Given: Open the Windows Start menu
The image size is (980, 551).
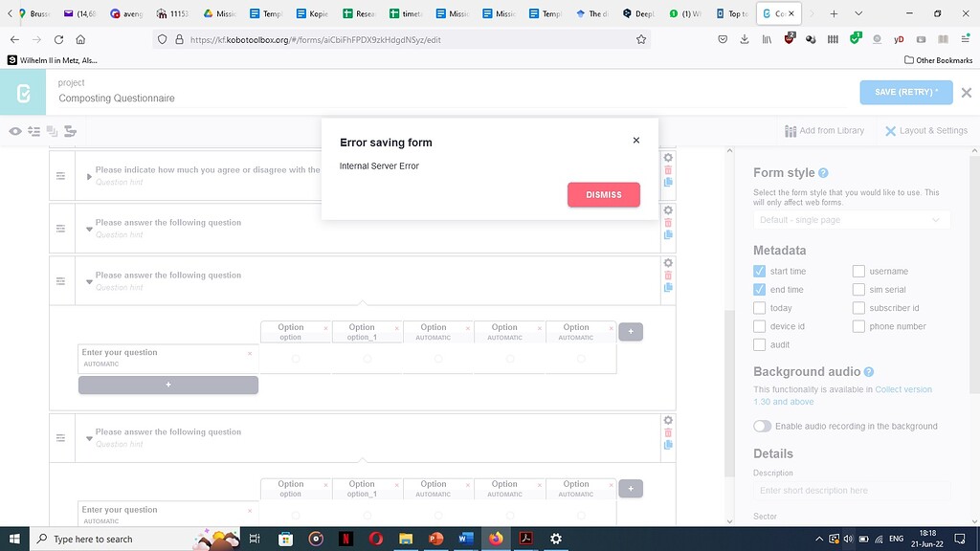Looking at the screenshot, I should 14,539.
